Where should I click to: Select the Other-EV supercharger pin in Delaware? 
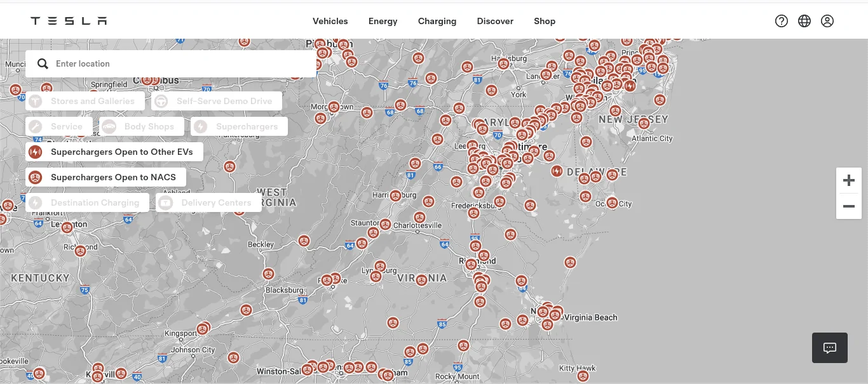pos(557,171)
